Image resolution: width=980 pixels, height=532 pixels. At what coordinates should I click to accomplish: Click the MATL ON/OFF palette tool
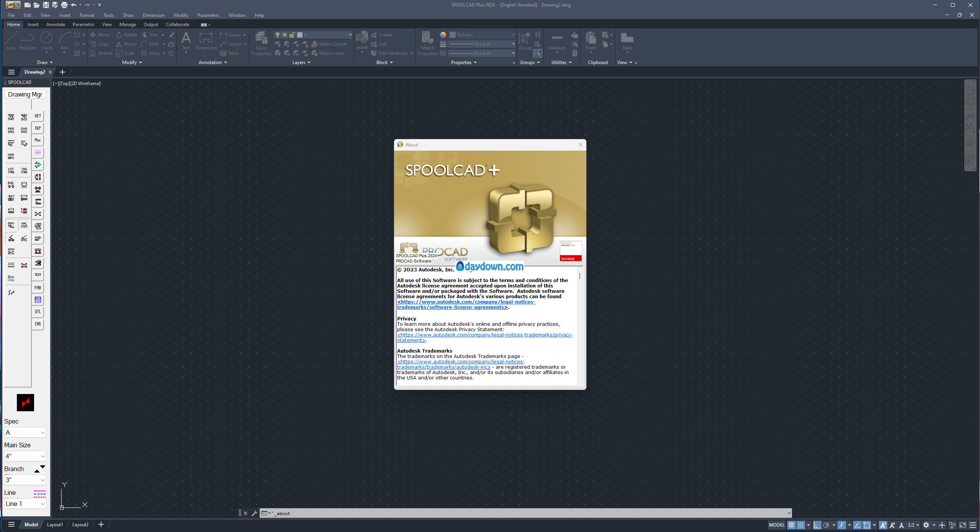pos(11,225)
